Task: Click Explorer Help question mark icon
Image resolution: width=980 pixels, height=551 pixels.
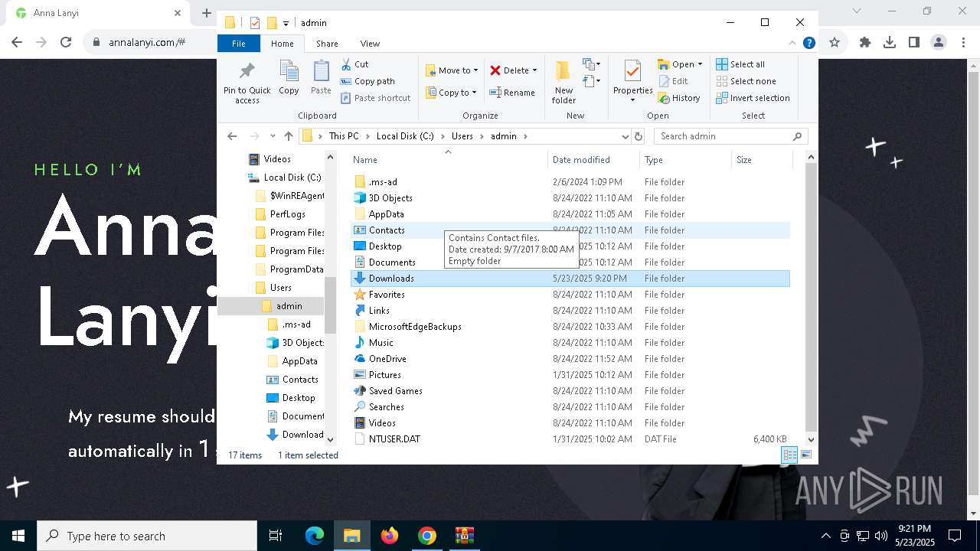Action: coord(808,44)
